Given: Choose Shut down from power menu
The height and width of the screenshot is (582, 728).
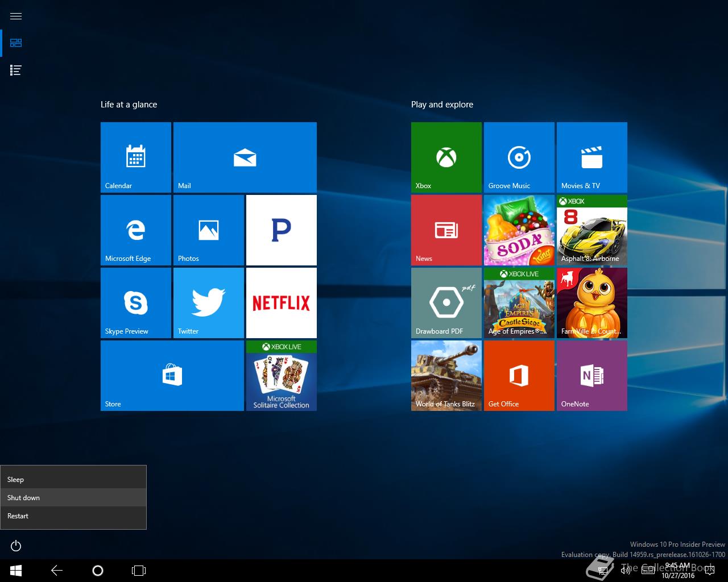Looking at the screenshot, I should pyautogui.click(x=73, y=497).
